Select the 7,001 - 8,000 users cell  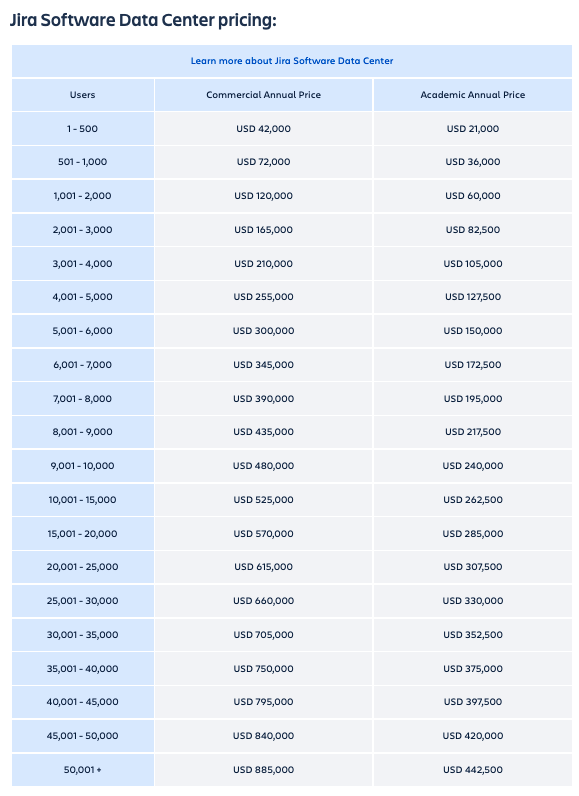pos(83,399)
